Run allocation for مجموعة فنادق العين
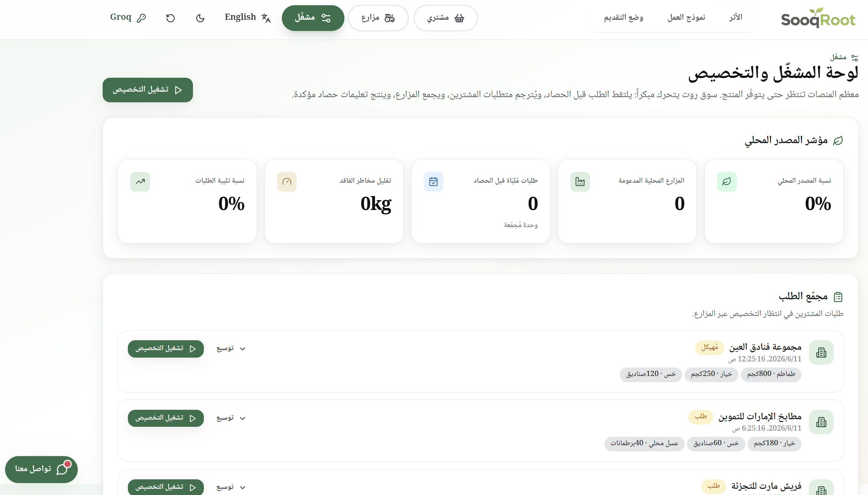The height and width of the screenshot is (495, 868). pos(166,349)
